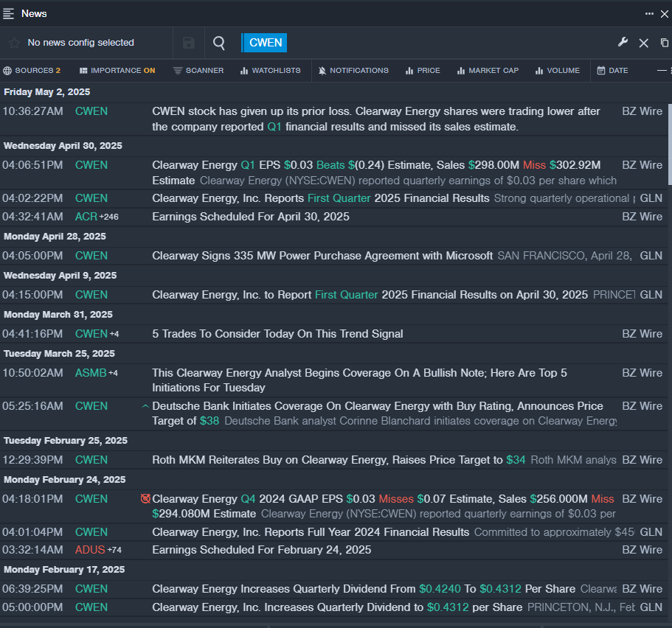Screen dimensions: 672x628
Task: Click the ADUS ticker symbol
Action: click(90, 550)
